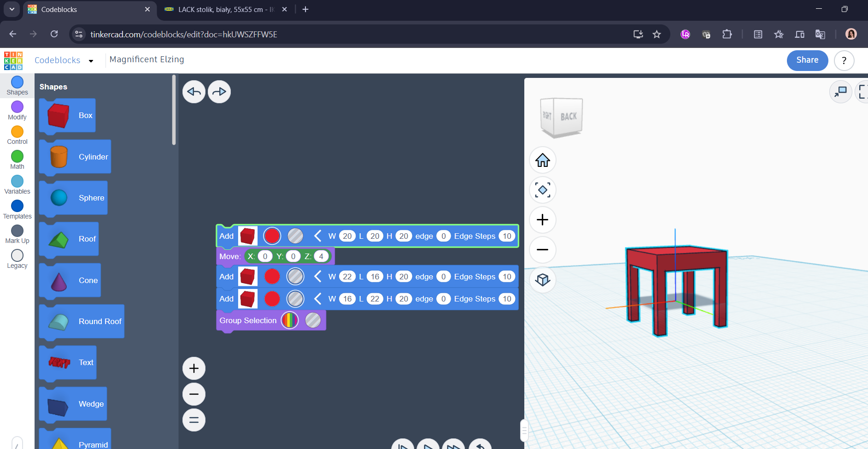Click the redo arrow in the code editor
The width and height of the screenshot is (868, 449).
[x=219, y=92]
